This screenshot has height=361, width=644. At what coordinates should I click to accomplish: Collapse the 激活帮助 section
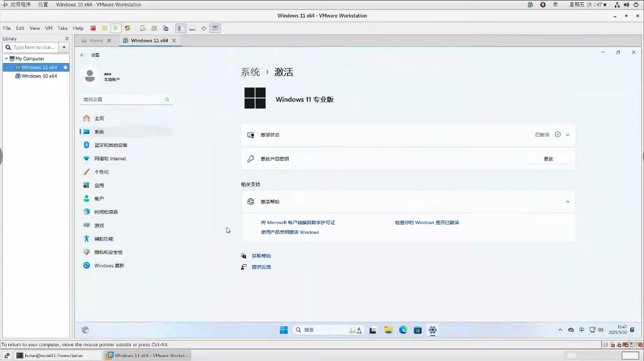pyautogui.click(x=568, y=202)
